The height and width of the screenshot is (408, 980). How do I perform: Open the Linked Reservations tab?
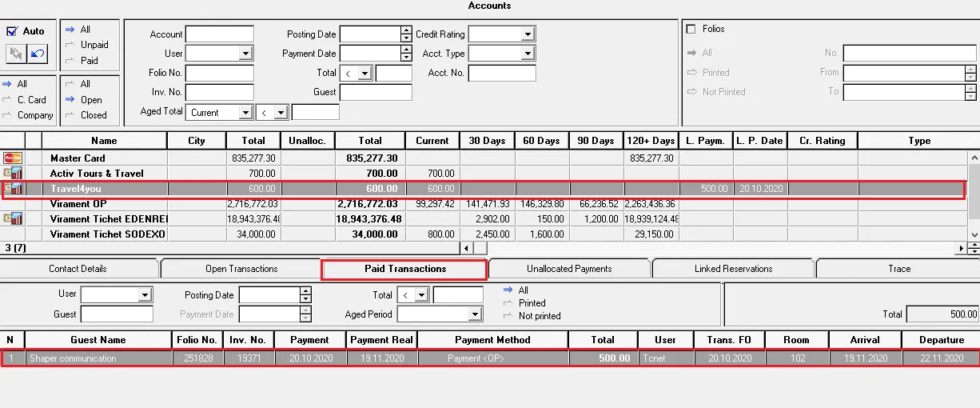[x=734, y=269]
